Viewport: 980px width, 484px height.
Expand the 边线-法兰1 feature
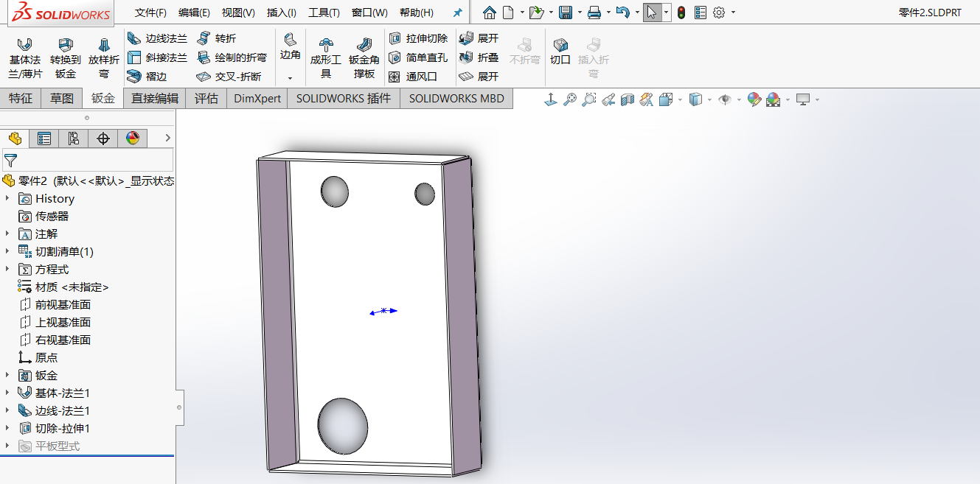point(7,410)
